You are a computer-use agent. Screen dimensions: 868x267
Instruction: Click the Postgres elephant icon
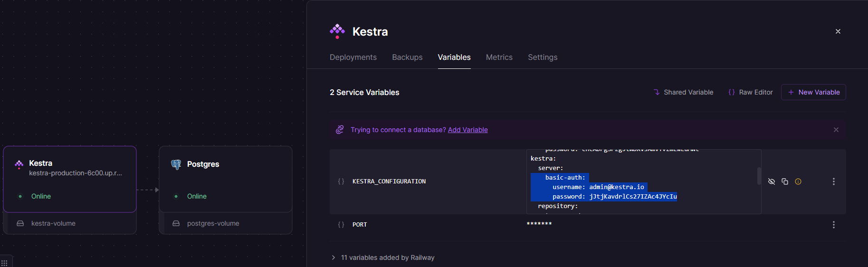[176, 164]
